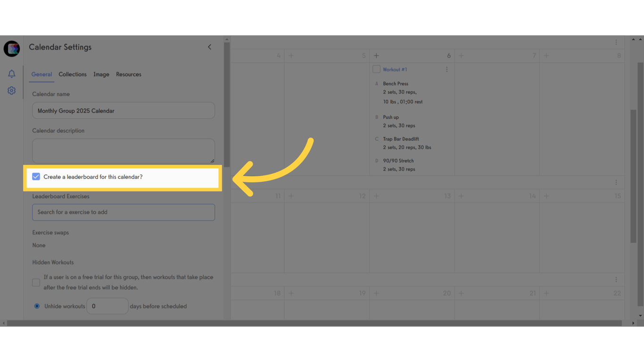Open options menu for week of days 11–15
644x362 pixels.
[x=616, y=182]
